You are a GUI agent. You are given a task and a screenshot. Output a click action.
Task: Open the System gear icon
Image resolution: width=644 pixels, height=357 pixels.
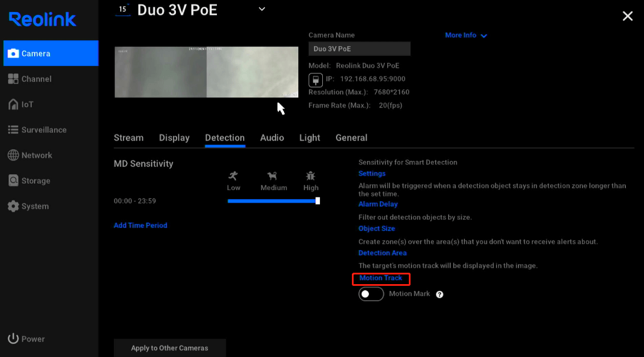[x=13, y=206]
